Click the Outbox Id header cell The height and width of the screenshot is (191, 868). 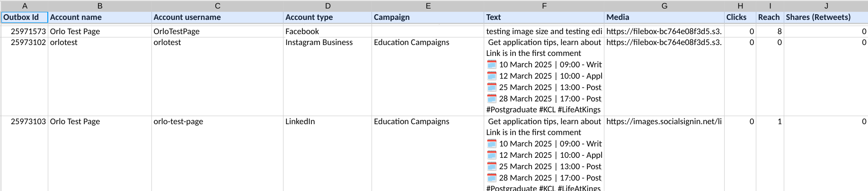(x=25, y=17)
